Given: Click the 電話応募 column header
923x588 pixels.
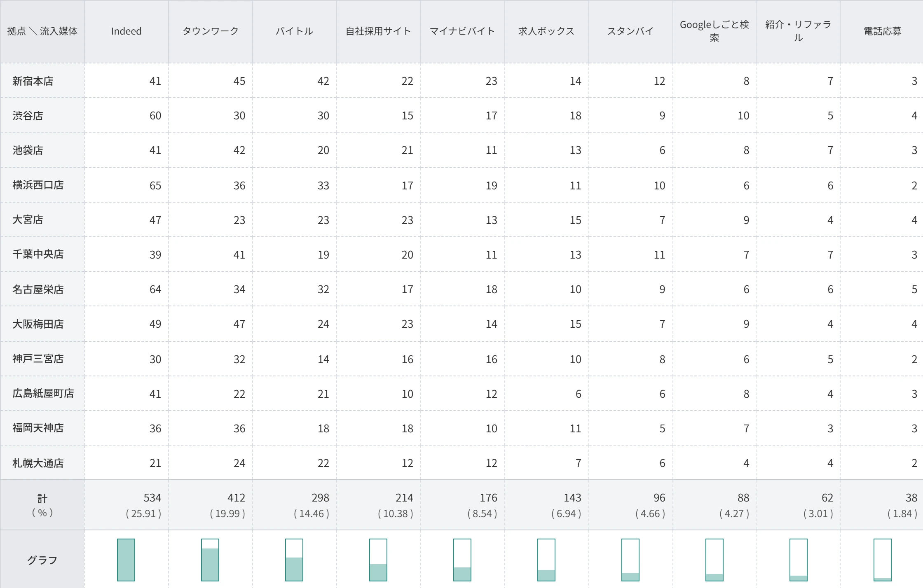Looking at the screenshot, I should coord(882,31).
